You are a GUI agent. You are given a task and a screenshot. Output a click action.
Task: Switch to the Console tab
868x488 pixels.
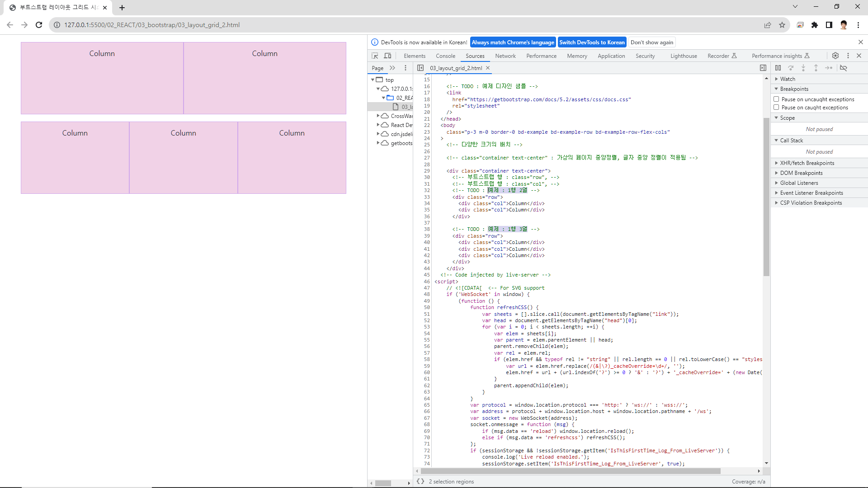point(445,56)
